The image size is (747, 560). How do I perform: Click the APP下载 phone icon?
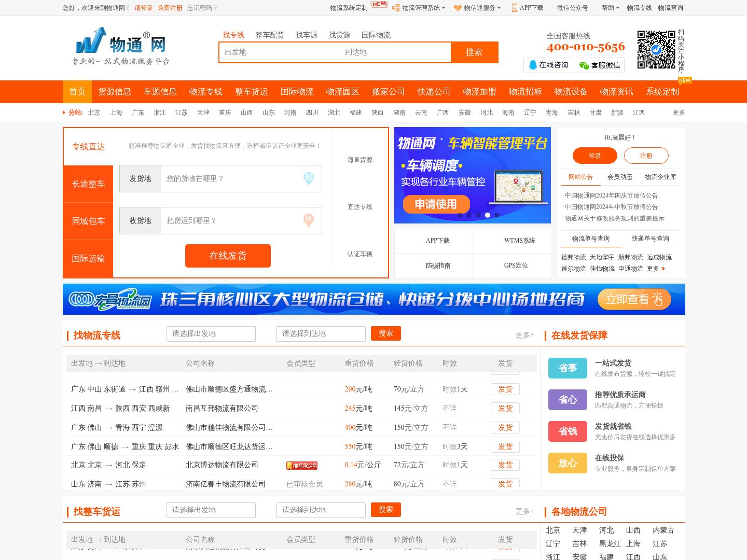(515, 8)
